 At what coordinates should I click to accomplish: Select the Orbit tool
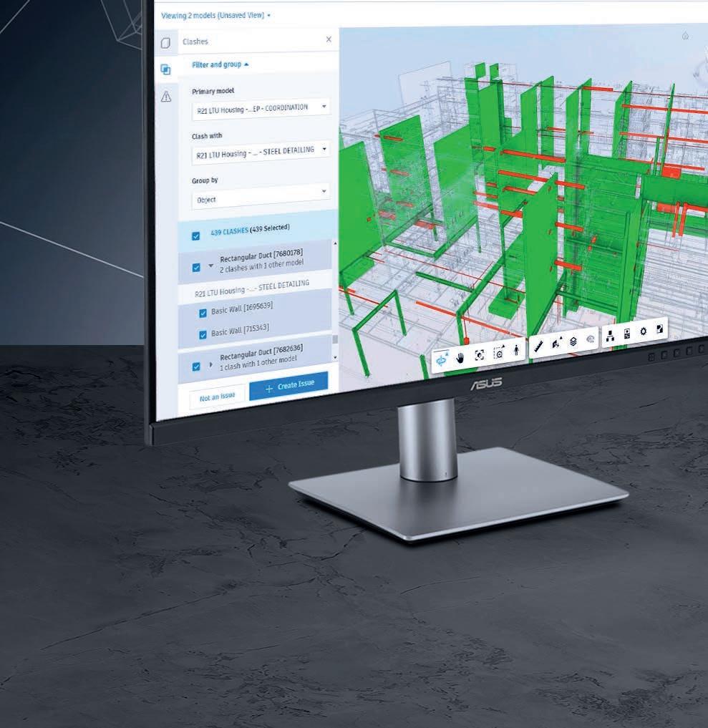442,359
